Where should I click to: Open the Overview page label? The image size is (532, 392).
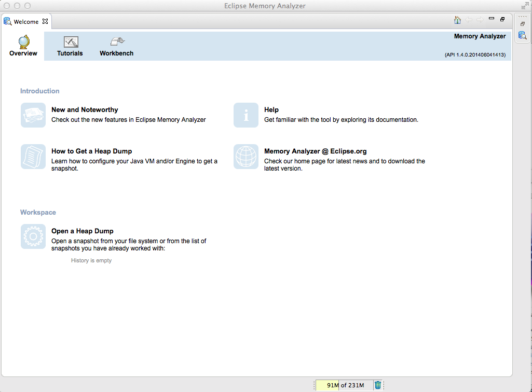[23, 53]
